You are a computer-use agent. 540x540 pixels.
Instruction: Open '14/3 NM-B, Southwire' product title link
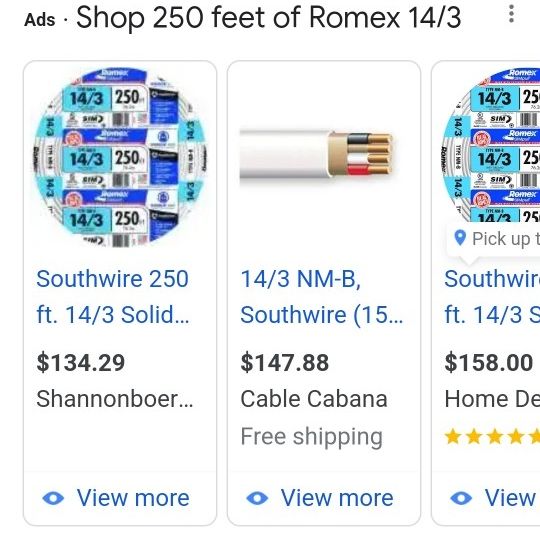pyautogui.click(x=322, y=297)
